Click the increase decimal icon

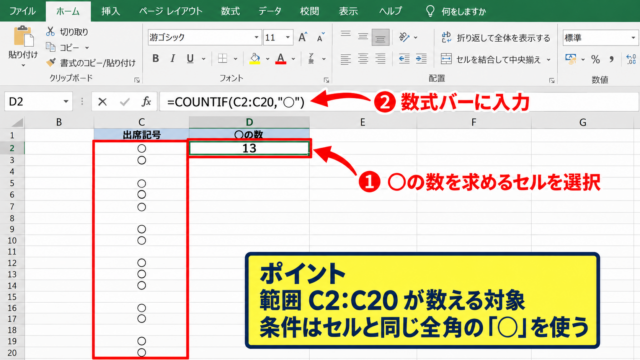(x=631, y=60)
